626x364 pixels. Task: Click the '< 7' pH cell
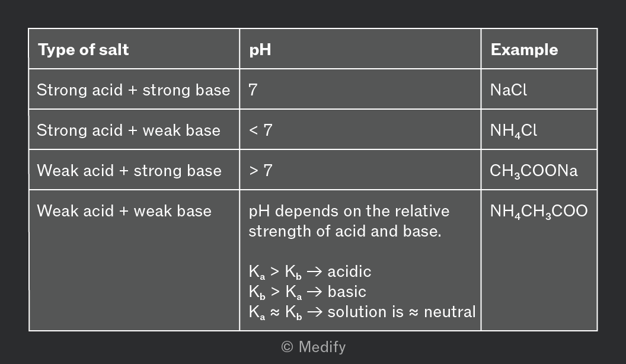pos(360,129)
